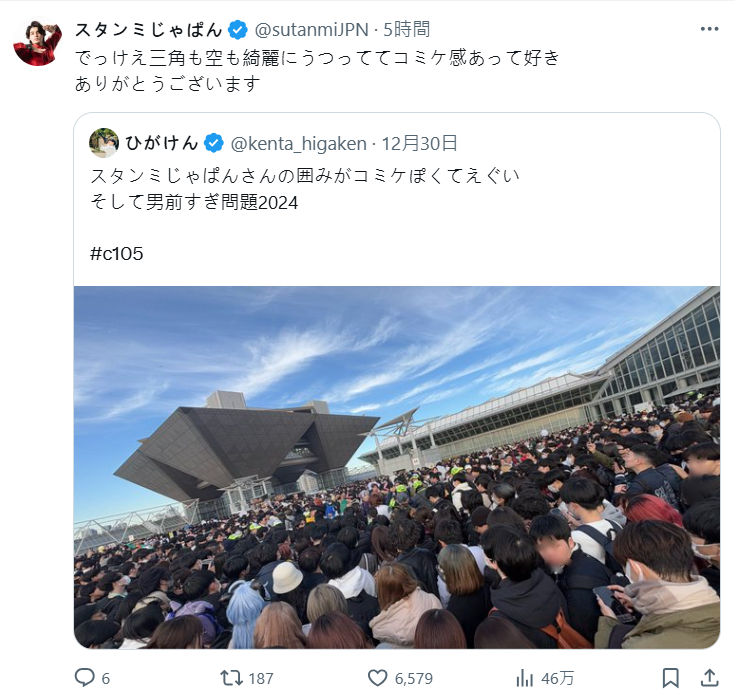Click verified badge next to スタンミじゃぱん

238,30
